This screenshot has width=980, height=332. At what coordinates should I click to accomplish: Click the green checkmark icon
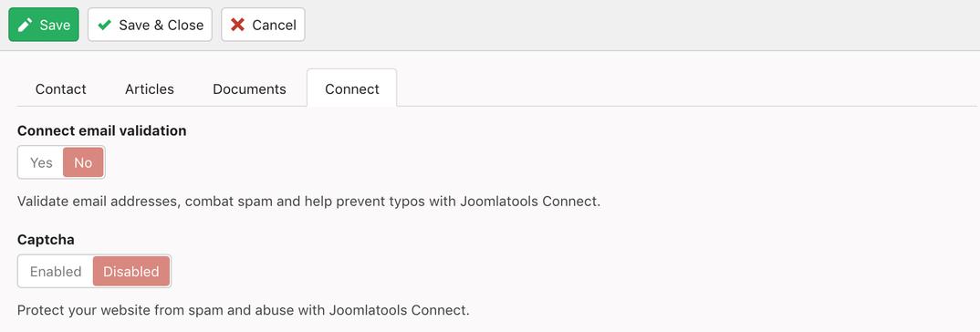point(104,25)
